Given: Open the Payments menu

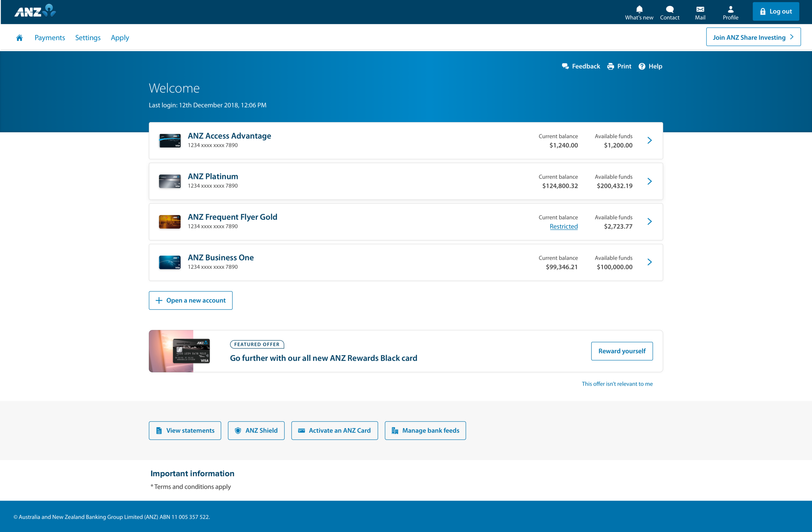Looking at the screenshot, I should (49, 38).
